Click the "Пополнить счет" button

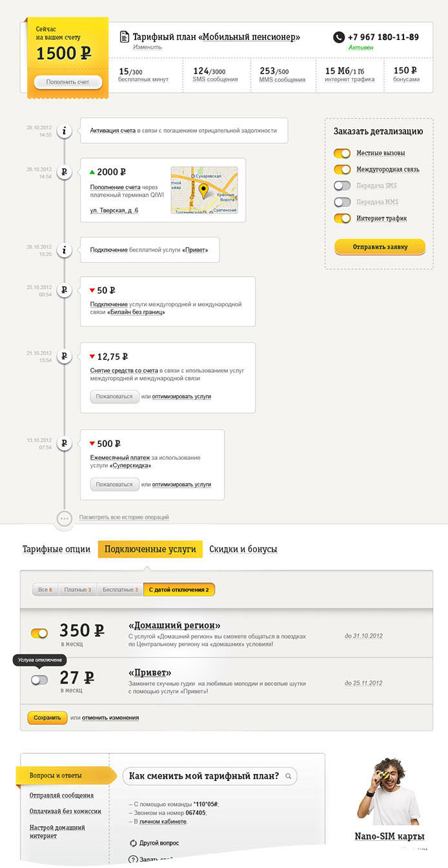pyautogui.click(x=68, y=82)
